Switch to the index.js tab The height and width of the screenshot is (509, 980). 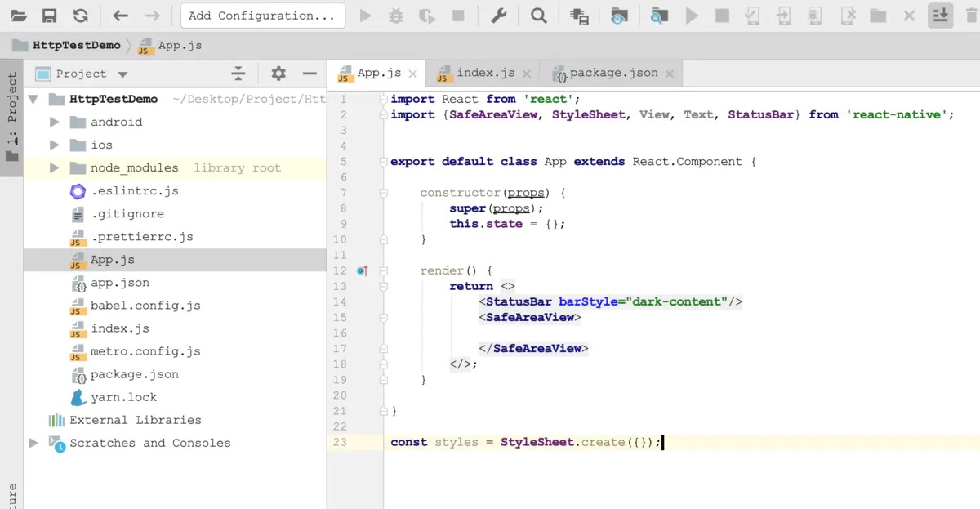click(x=485, y=73)
